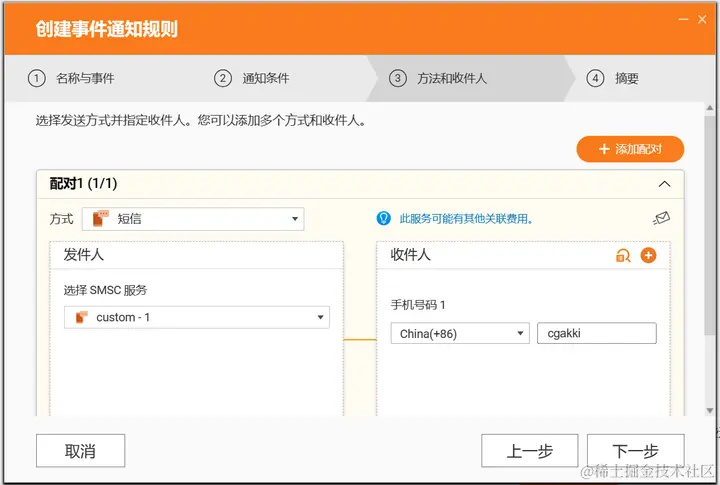
Task: Minimize the rule creation dialog
Action: pyautogui.click(x=683, y=19)
